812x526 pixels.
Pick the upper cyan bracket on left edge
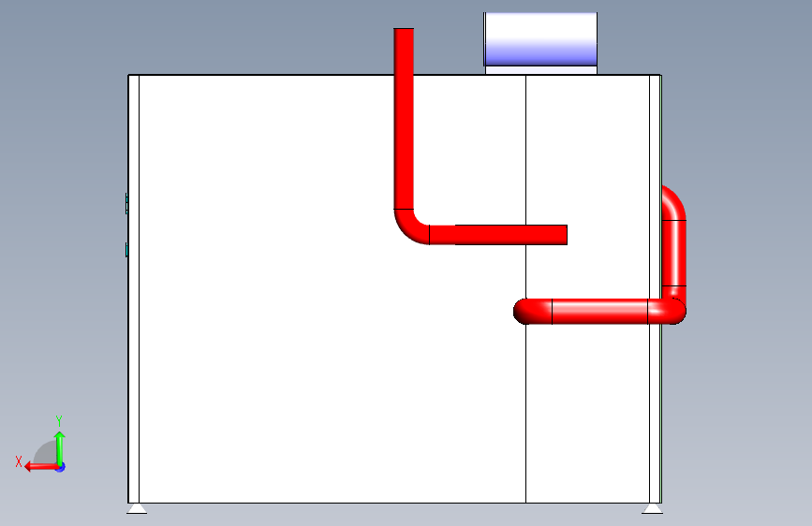pos(126,203)
